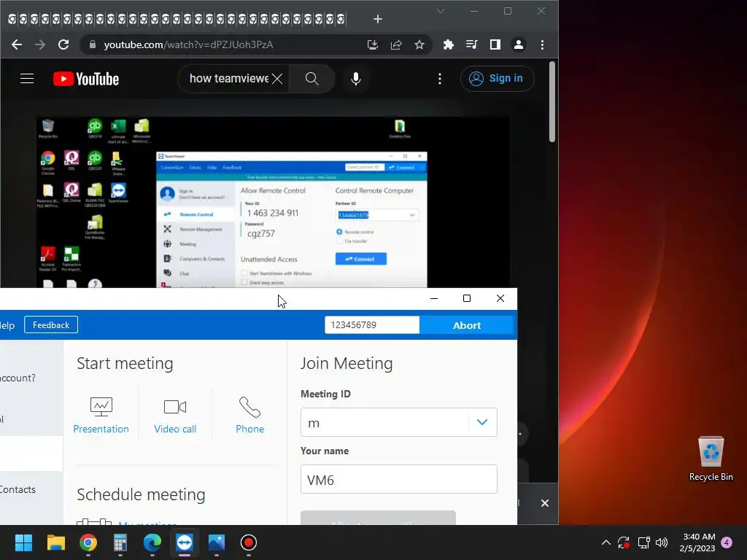Toggle Chrome side panel icon
This screenshot has width=747, height=560.
(495, 44)
